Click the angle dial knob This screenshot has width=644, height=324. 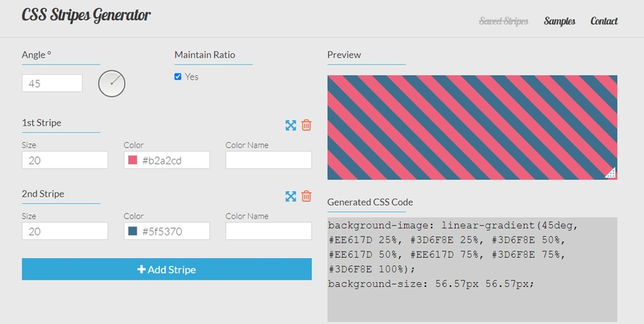112,84
